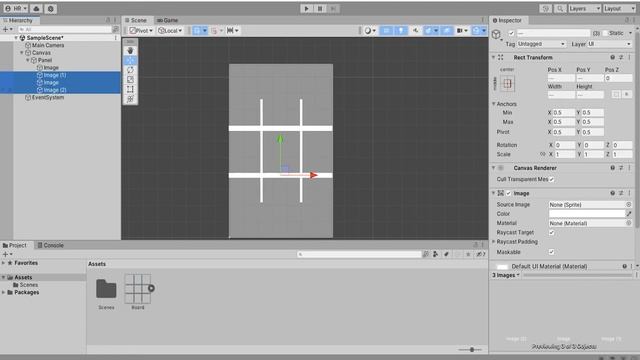Open the settings gear in top toolbar
640x360 pixels.
[51, 9]
